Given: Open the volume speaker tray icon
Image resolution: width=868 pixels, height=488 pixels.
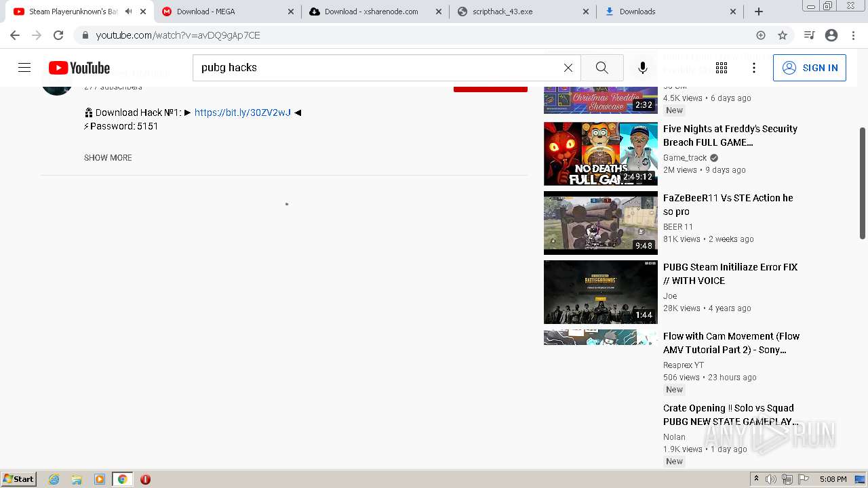Looking at the screenshot, I should (x=770, y=479).
